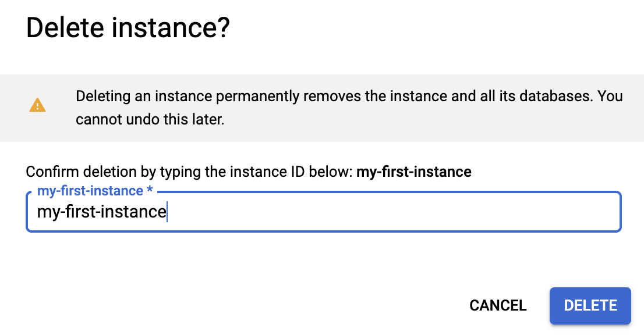Select the typed text my-first-instance
The width and height of the screenshot is (644, 335).
100,212
